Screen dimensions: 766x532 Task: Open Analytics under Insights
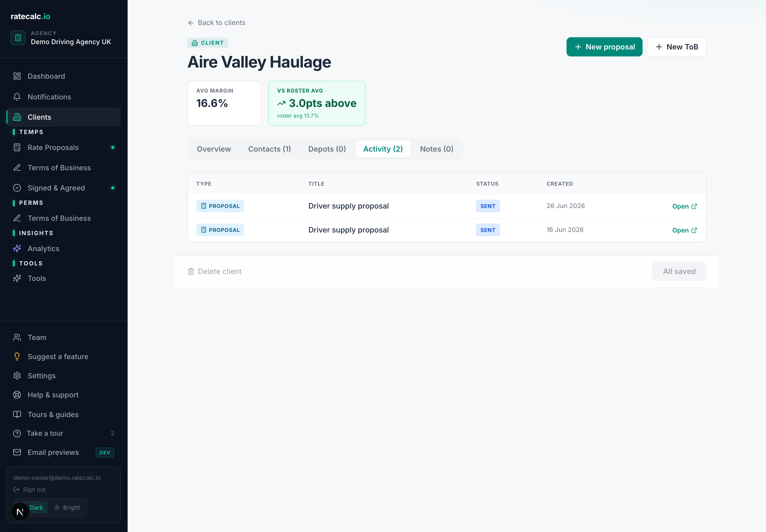click(x=64, y=248)
